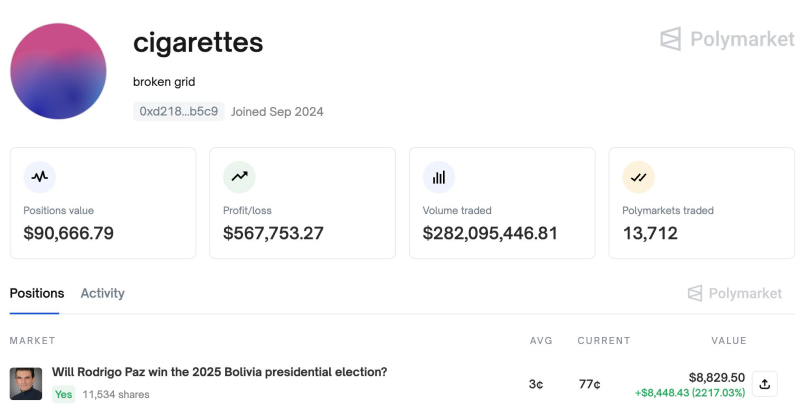The height and width of the screenshot is (418, 800).
Task: Click the Polymarket logo beside the tabs
Action: click(x=735, y=293)
